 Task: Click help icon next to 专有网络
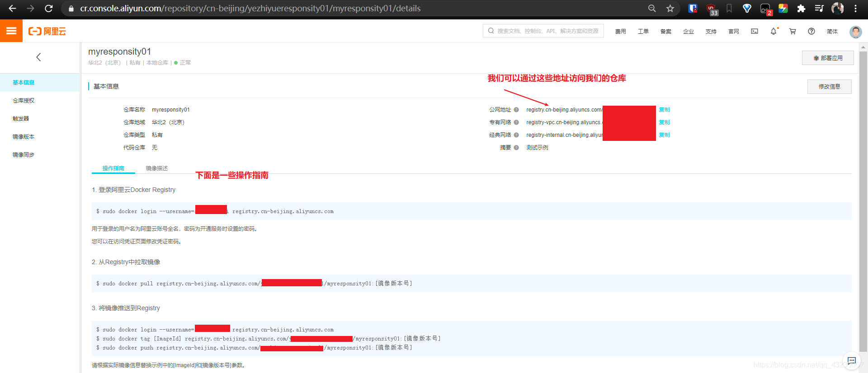click(x=516, y=122)
